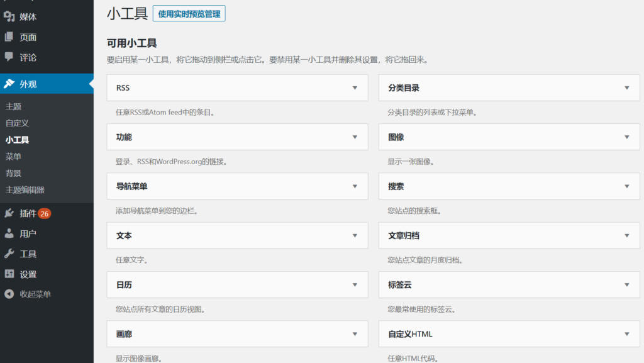Click the Pages (页面) icon in sidebar
The height and width of the screenshot is (363, 644).
pyautogui.click(x=9, y=37)
